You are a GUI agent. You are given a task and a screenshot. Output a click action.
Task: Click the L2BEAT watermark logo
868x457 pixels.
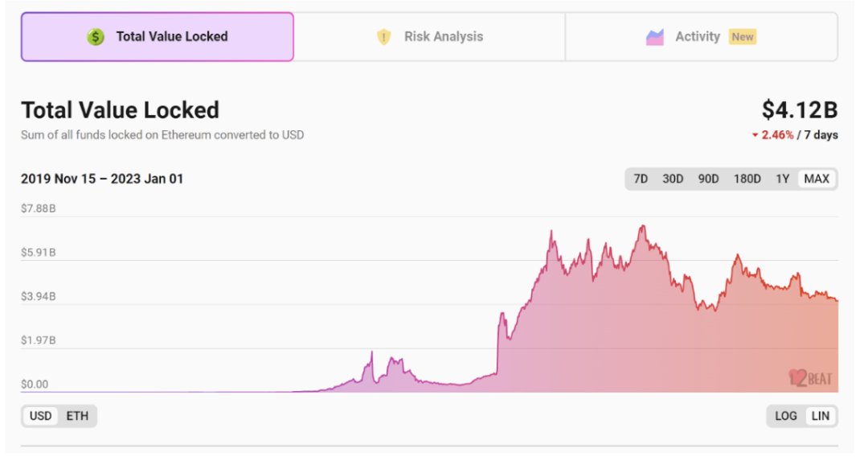809,377
